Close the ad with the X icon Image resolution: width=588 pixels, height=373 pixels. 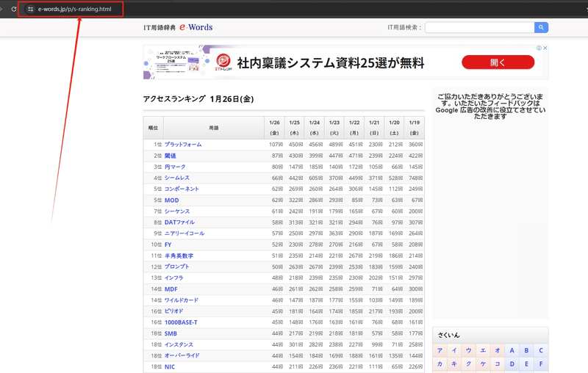coord(545,48)
